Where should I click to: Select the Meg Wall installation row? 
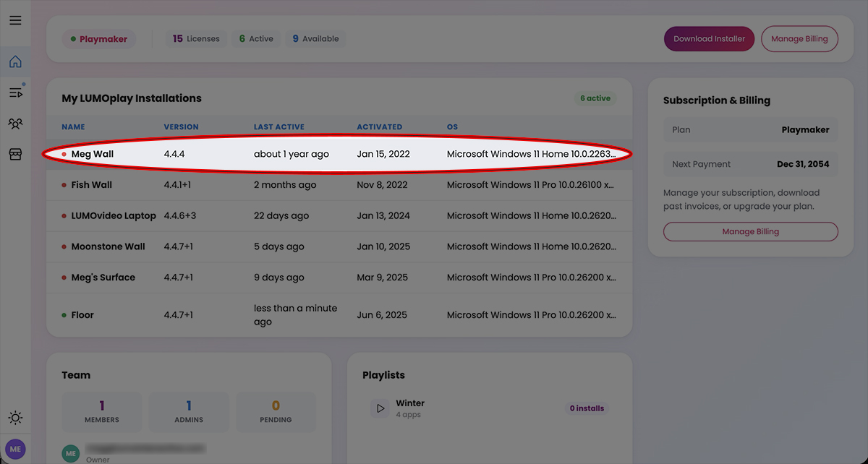(289, 154)
